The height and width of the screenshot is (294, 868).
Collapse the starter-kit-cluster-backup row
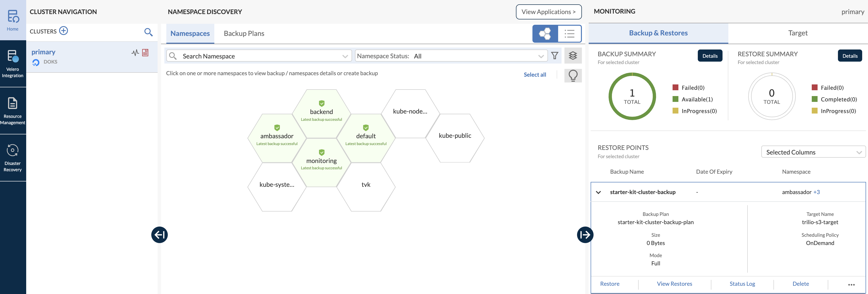598,192
